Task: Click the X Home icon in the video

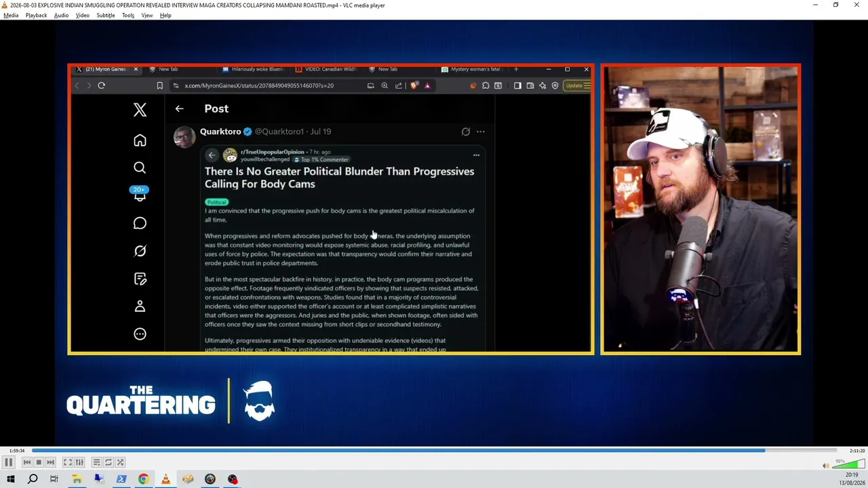Action: click(140, 140)
